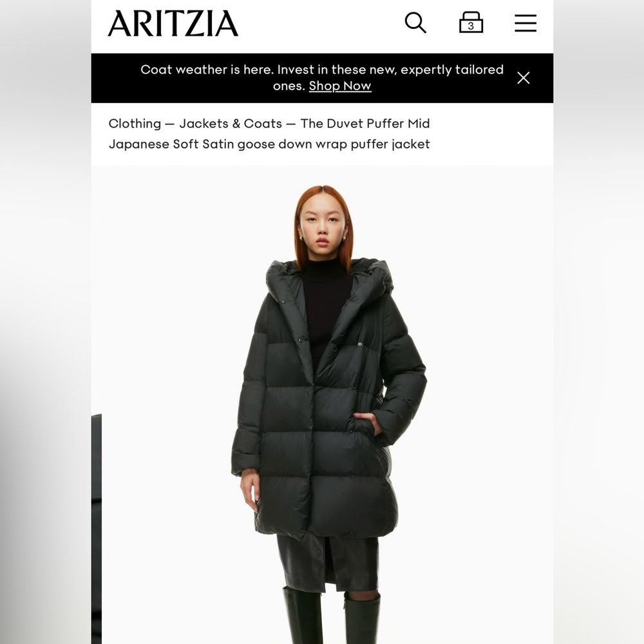The image size is (644, 644).
Task: Click the model's hand in jacket pocket
Action: point(368,424)
